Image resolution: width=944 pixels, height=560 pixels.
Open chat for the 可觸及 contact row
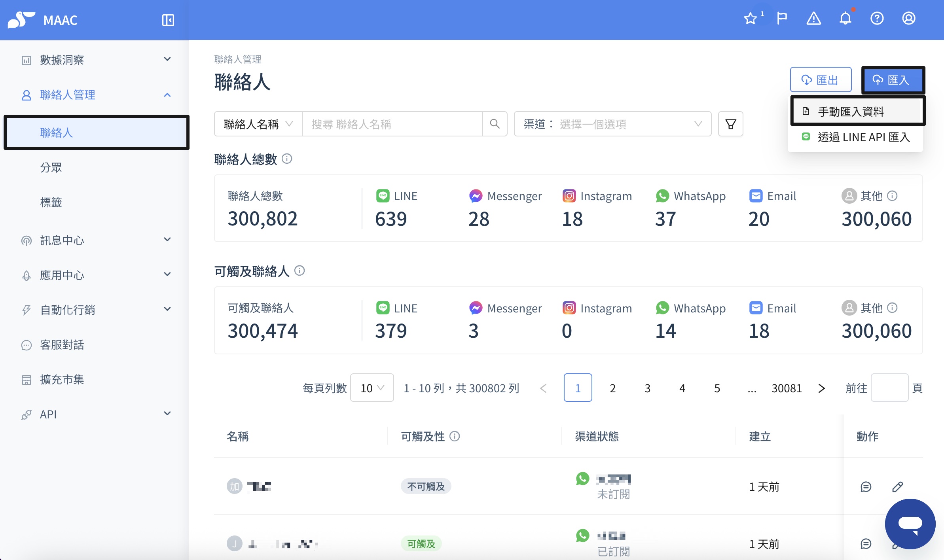tap(866, 544)
